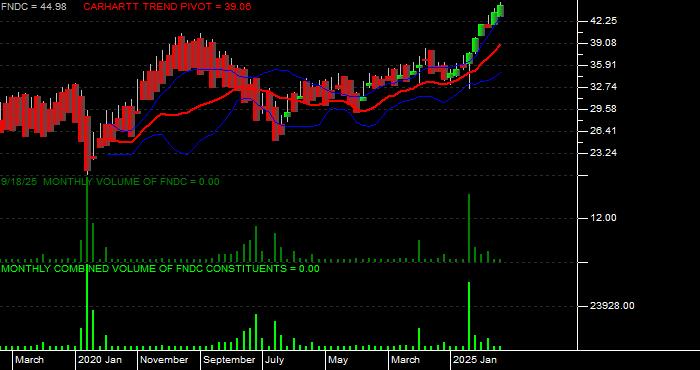Image resolution: width=700 pixels, height=370 pixels.
Task: Click the 2025 Jan date marker
Action: (x=475, y=360)
